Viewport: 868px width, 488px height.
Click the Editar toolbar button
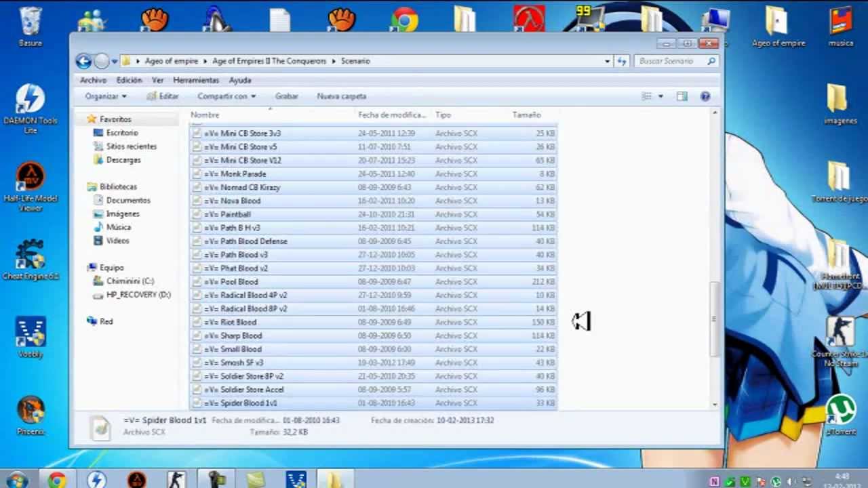pyautogui.click(x=163, y=96)
